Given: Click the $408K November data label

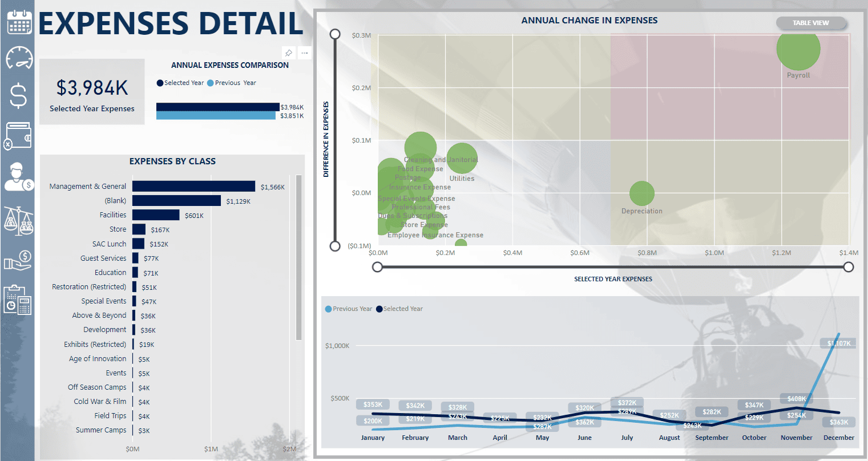Looking at the screenshot, I should pyautogui.click(x=797, y=399).
